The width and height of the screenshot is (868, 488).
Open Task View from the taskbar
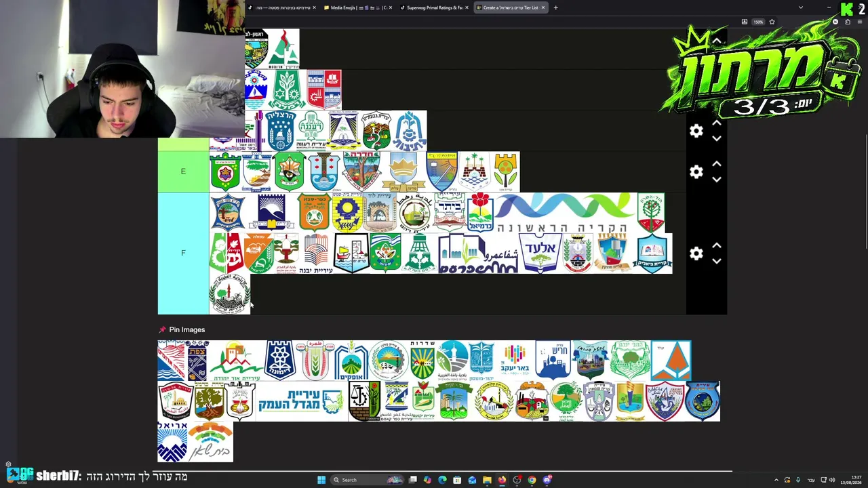412,480
